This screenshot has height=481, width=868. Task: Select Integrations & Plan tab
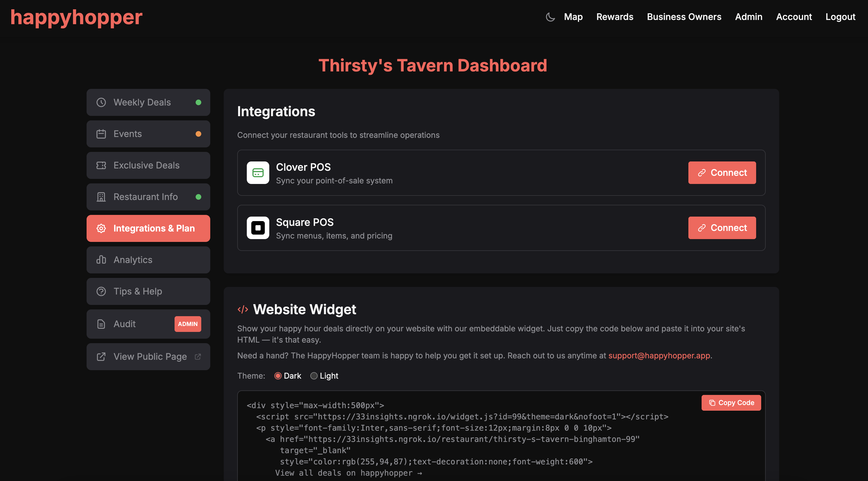click(148, 228)
